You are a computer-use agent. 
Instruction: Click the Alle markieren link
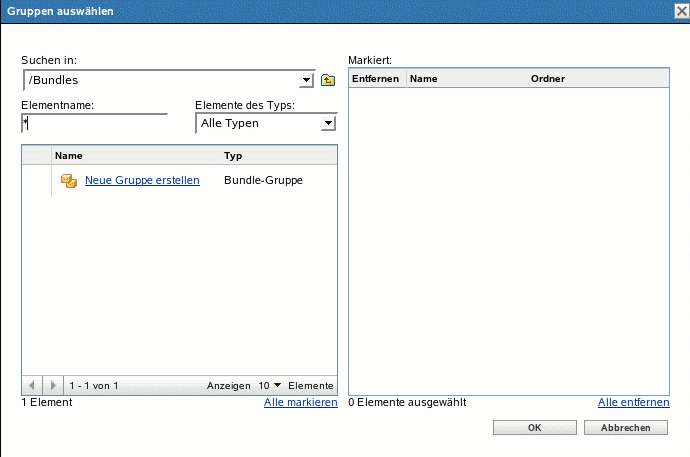coord(301,402)
